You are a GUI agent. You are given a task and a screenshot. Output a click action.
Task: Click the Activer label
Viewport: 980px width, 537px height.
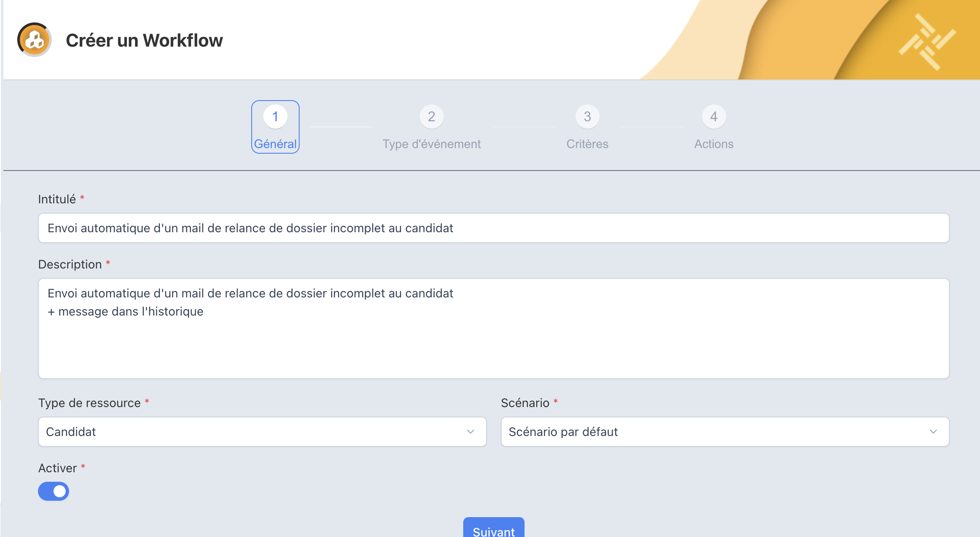pyautogui.click(x=57, y=468)
